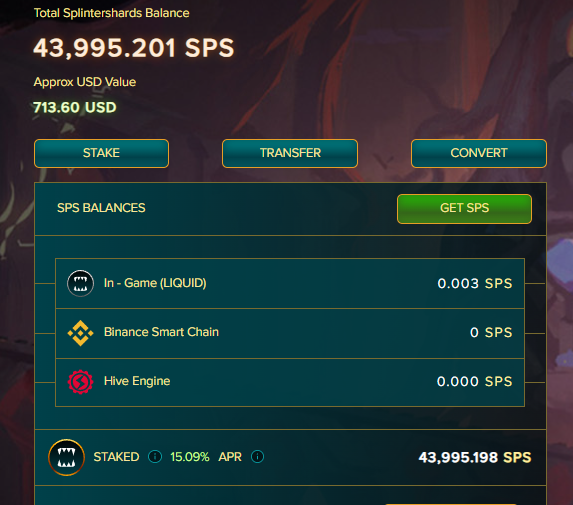
Task: Click the Binance Smart Chain logo icon
Action: [80, 333]
